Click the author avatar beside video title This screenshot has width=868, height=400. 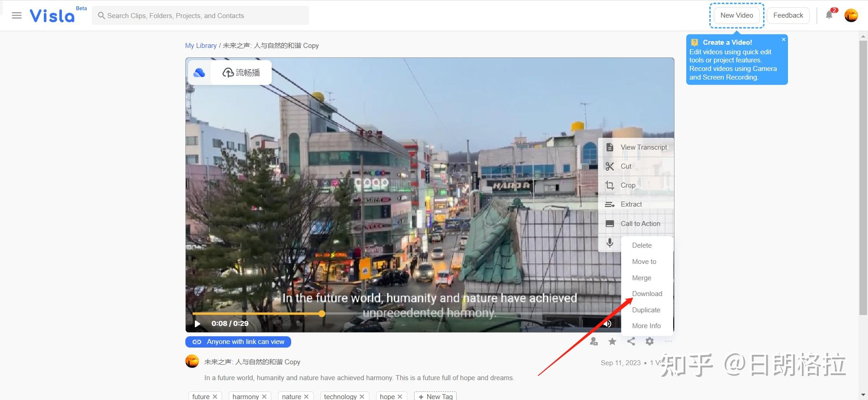point(192,362)
